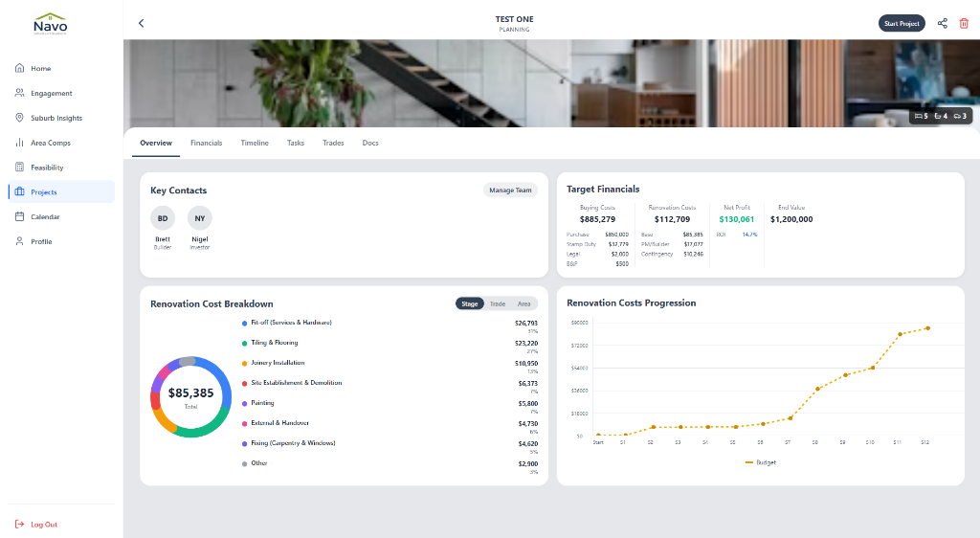The height and width of the screenshot is (538, 980).
Task: Go back using the left chevron arrow
Action: pos(142,23)
